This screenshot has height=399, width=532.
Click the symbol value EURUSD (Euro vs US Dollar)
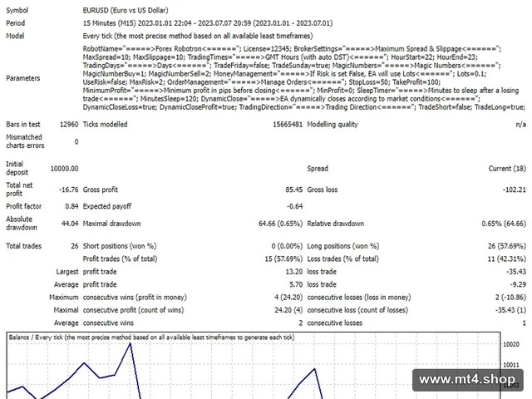pos(126,11)
